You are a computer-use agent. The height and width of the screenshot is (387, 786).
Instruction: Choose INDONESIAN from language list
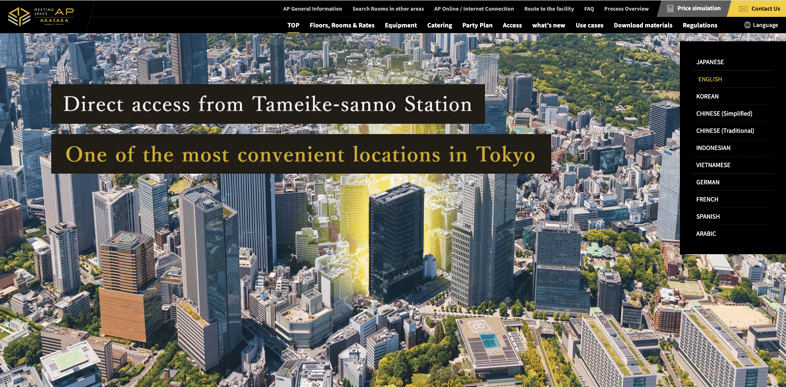713,148
